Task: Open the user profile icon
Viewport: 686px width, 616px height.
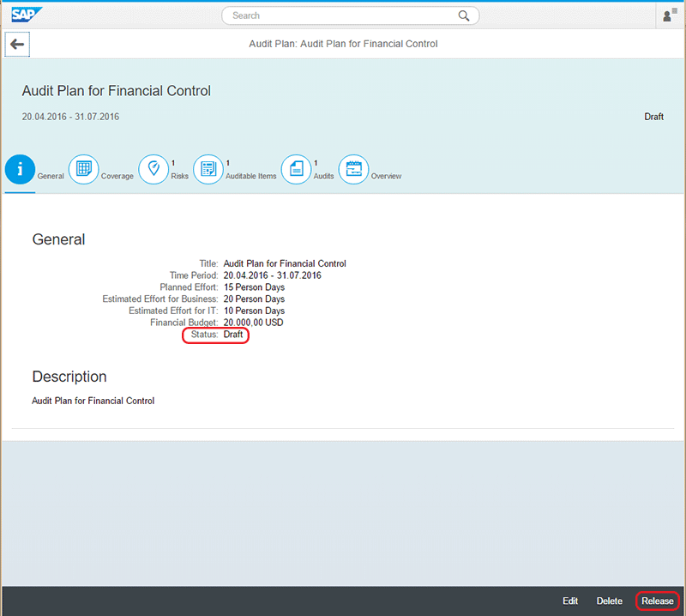Action: [x=669, y=15]
